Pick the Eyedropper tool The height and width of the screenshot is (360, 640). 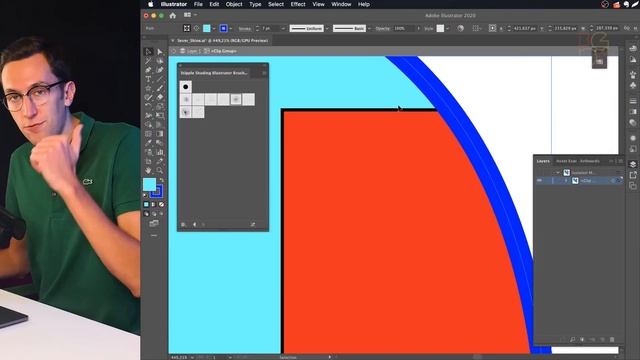click(149, 143)
